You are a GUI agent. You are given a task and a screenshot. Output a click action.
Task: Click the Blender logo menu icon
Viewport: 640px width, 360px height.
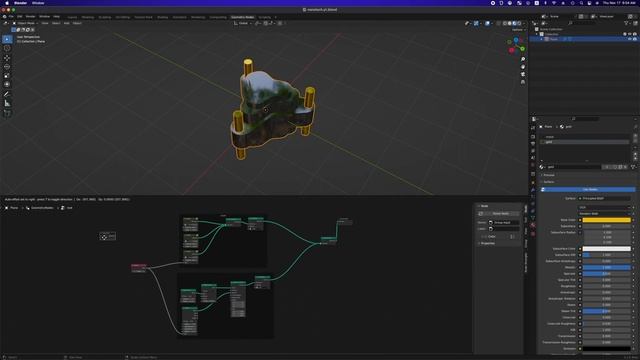click(4, 17)
